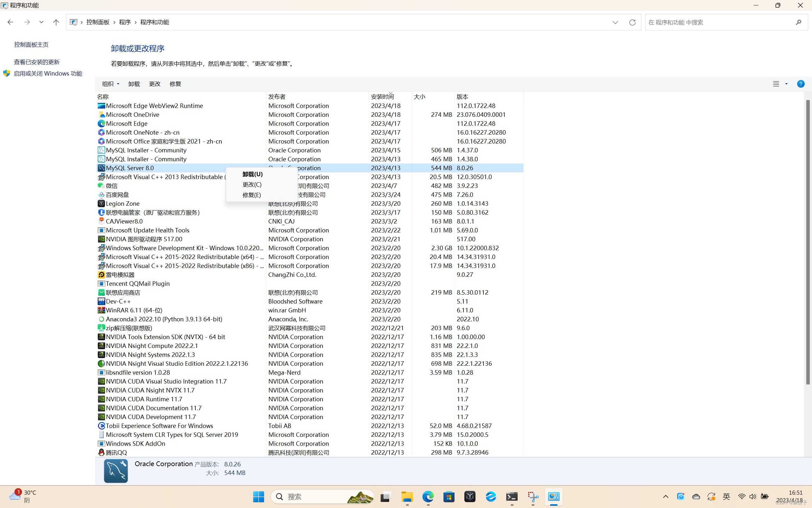Image resolution: width=812 pixels, height=508 pixels.
Task: Open the blue Help question mark
Action: pyautogui.click(x=801, y=84)
